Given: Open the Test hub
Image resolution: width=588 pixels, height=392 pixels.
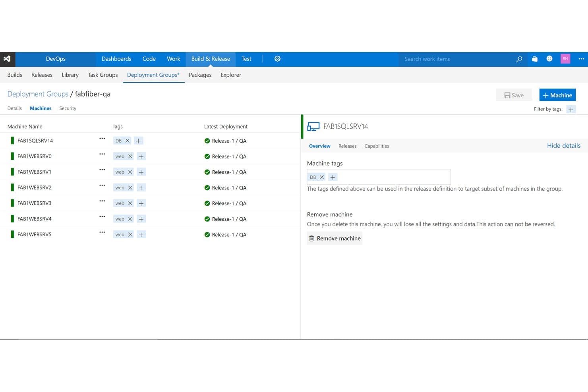Looking at the screenshot, I should pyautogui.click(x=246, y=59).
